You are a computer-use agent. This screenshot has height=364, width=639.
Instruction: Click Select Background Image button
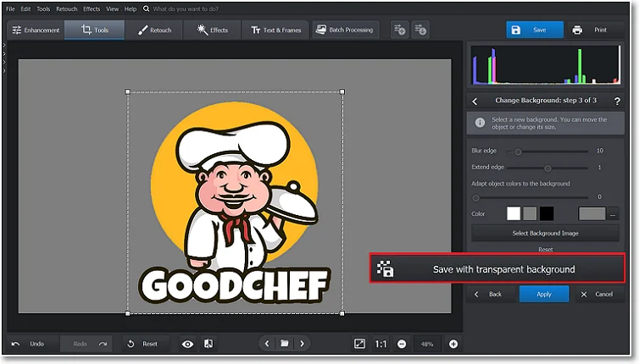(x=545, y=234)
